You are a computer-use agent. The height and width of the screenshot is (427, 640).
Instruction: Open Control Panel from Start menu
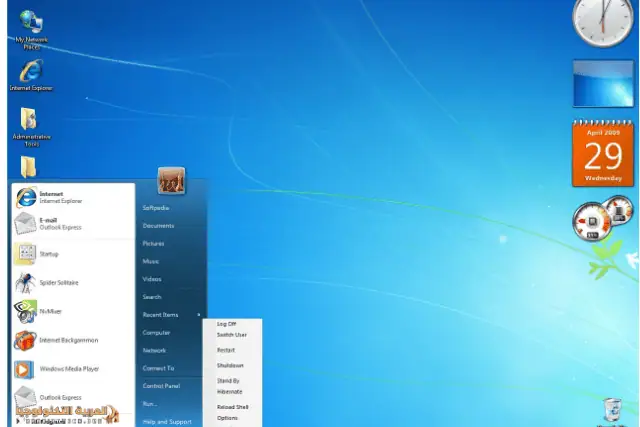(161, 386)
